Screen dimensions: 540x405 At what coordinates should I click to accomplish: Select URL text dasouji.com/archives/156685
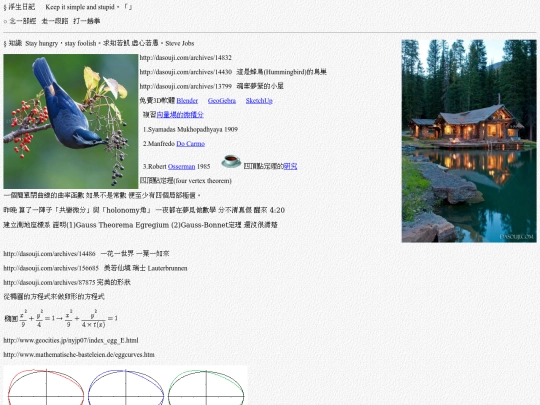pos(51,268)
